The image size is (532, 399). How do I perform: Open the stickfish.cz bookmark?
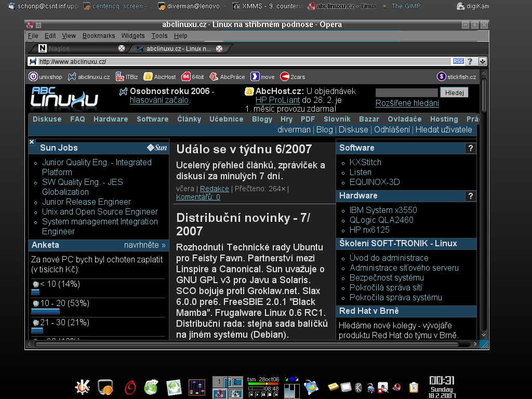[456, 77]
